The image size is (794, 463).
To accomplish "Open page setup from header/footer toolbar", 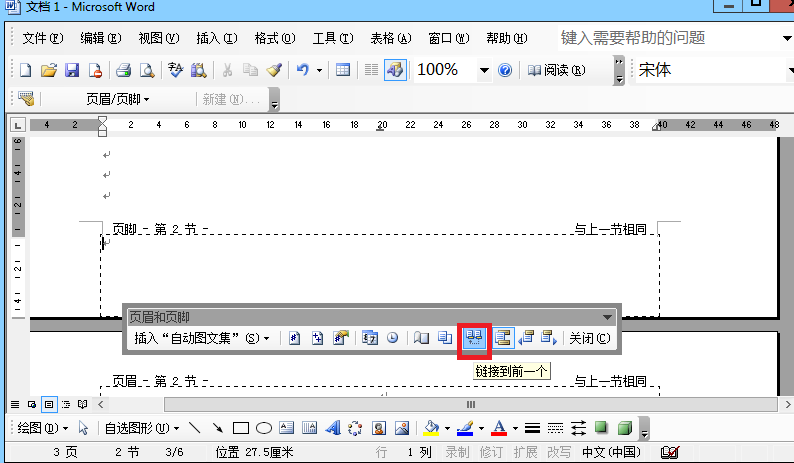I will coord(421,338).
